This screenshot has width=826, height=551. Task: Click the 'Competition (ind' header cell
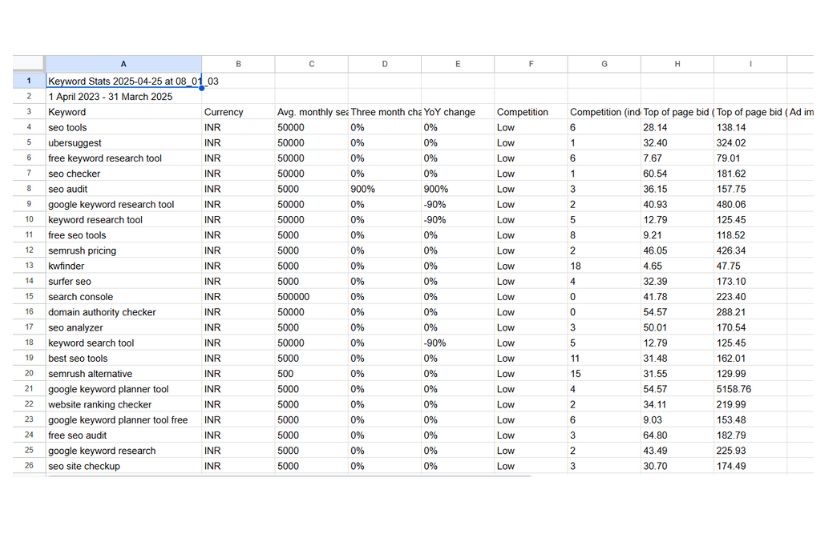click(604, 112)
